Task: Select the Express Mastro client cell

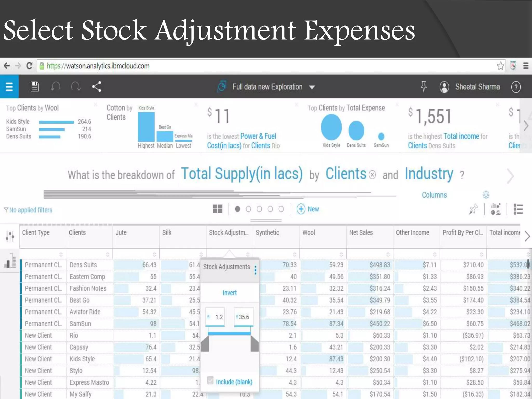Action: [x=89, y=382]
